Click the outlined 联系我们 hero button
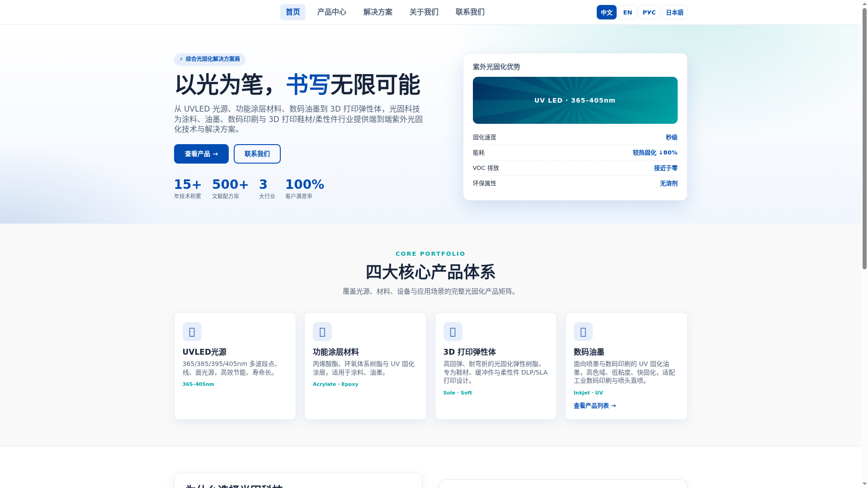Viewport: 868px width, 488px height. pyautogui.click(x=257, y=154)
